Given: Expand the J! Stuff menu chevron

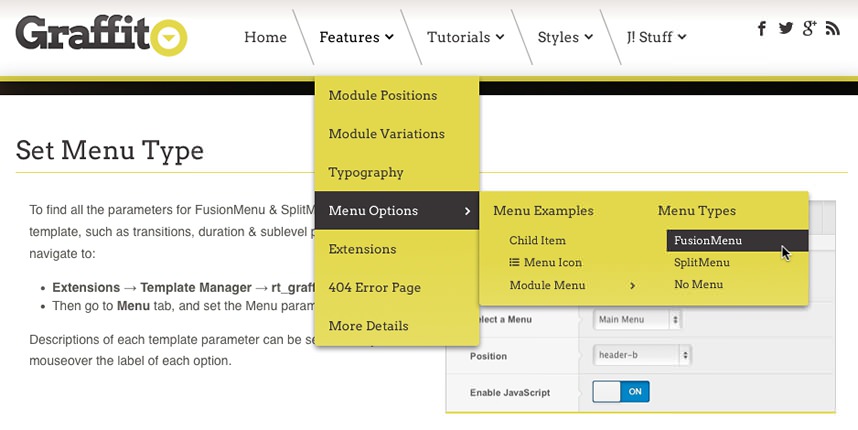Looking at the screenshot, I should pos(682,37).
